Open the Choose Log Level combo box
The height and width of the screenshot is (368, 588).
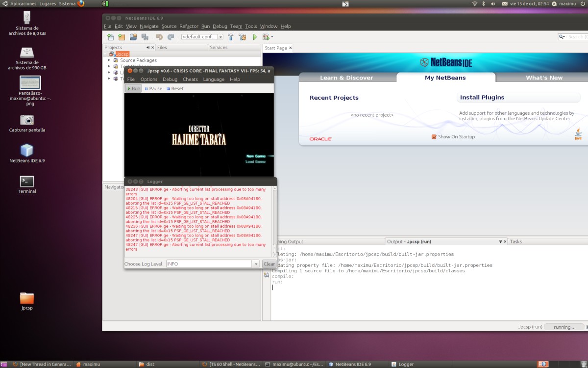point(213,264)
